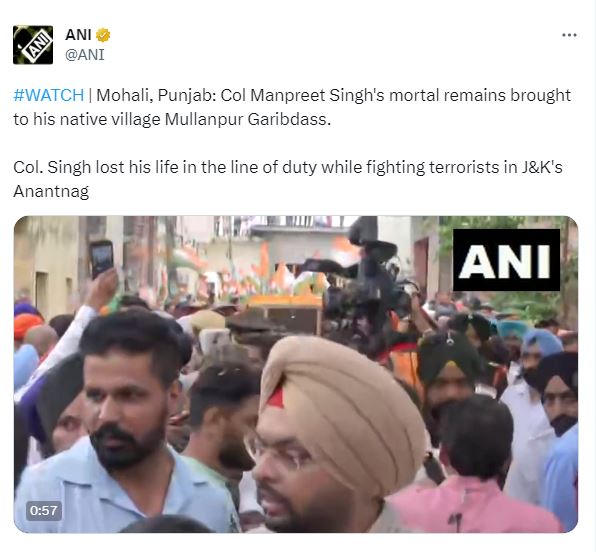
Task: Click the gold verified badge beside ANI
Action: click(x=103, y=35)
